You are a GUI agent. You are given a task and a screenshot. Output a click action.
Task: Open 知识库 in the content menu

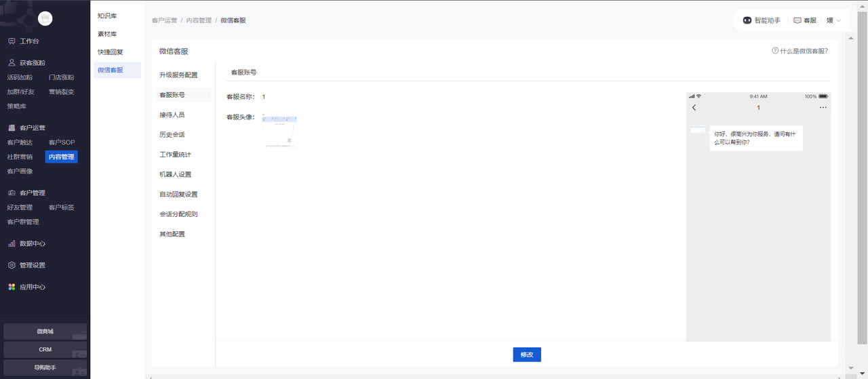point(107,16)
